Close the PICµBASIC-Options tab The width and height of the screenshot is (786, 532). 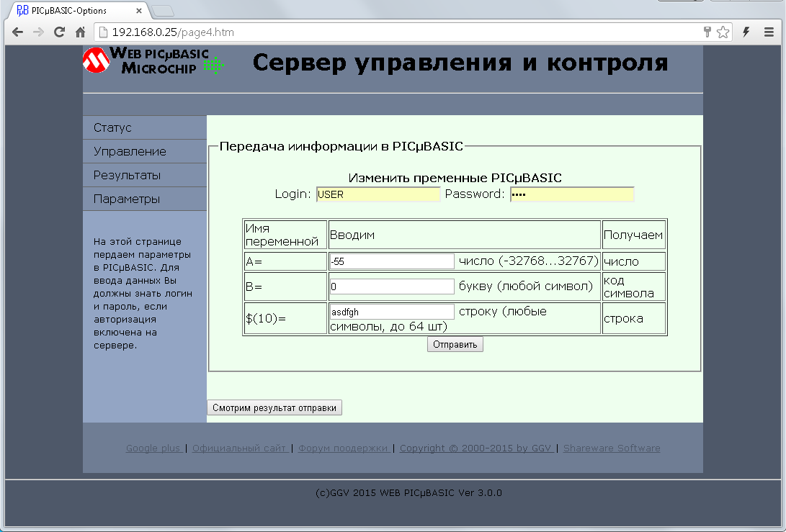click(139, 11)
